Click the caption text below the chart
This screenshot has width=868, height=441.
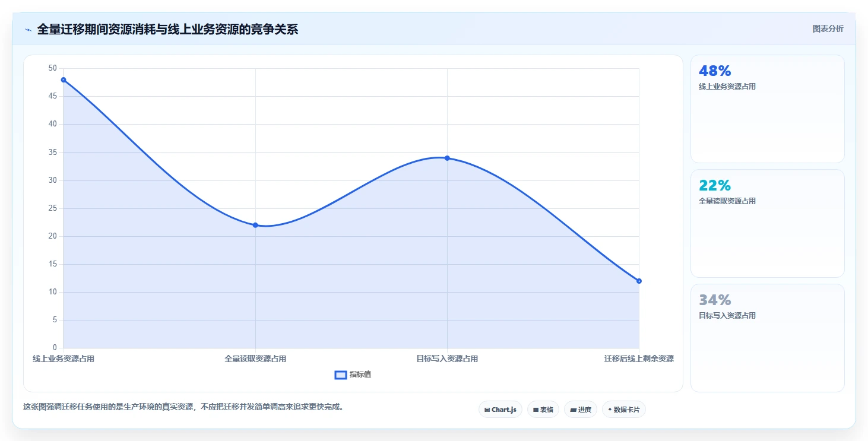pyautogui.click(x=183, y=407)
